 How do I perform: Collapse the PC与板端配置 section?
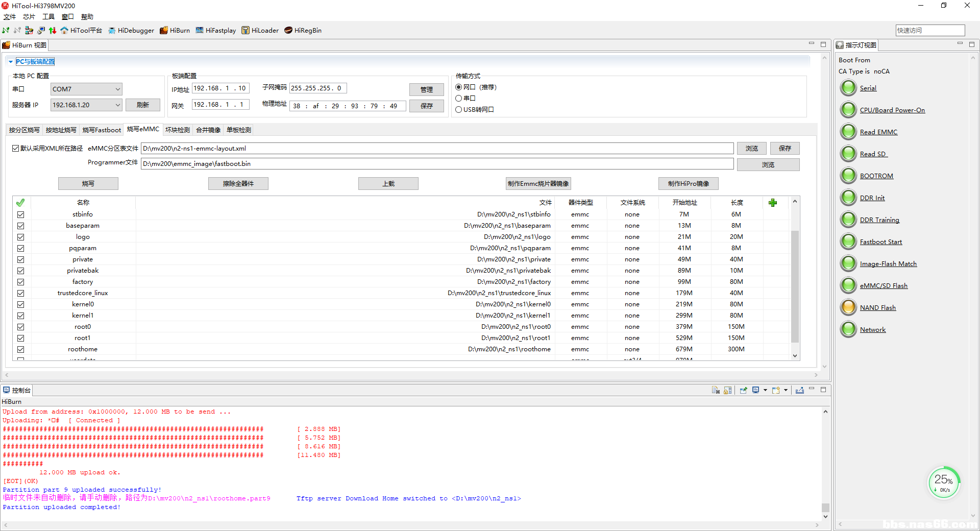(11, 62)
